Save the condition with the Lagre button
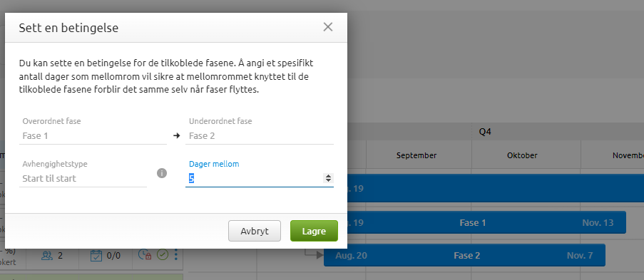This screenshot has width=644, height=280. (x=314, y=231)
